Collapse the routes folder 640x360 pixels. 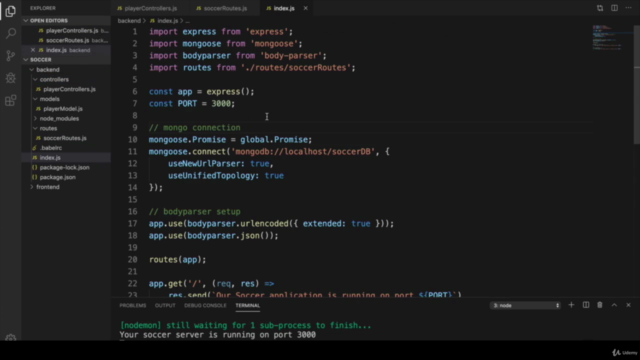48,128
